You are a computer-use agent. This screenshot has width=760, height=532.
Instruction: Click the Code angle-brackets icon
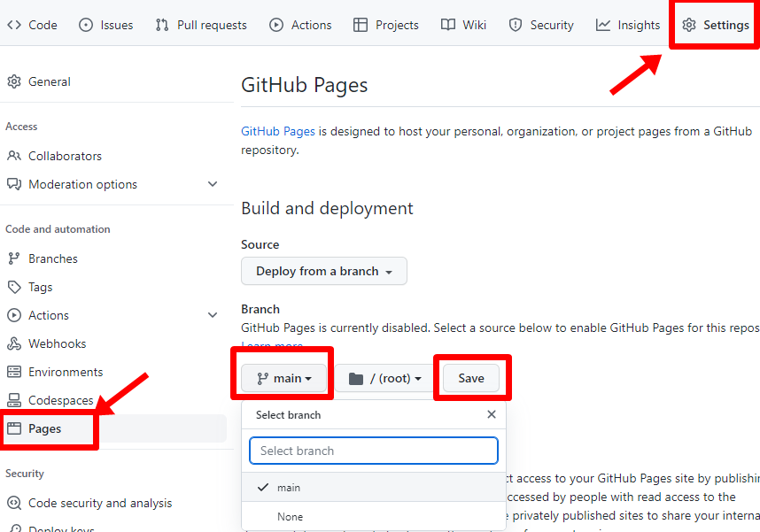[14, 25]
